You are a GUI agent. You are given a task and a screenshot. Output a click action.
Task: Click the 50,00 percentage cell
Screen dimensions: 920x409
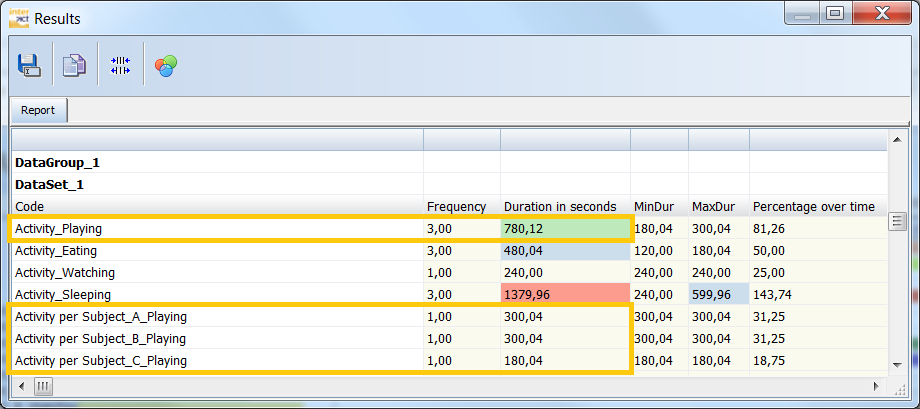pos(818,251)
